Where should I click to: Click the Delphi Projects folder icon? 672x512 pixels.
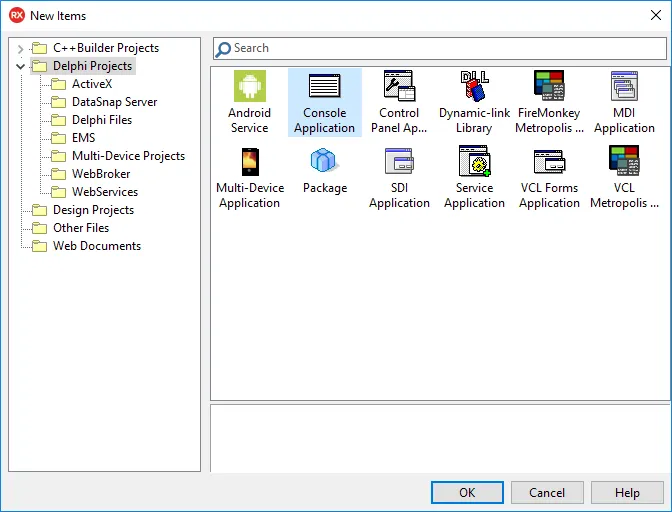click(39, 66)
